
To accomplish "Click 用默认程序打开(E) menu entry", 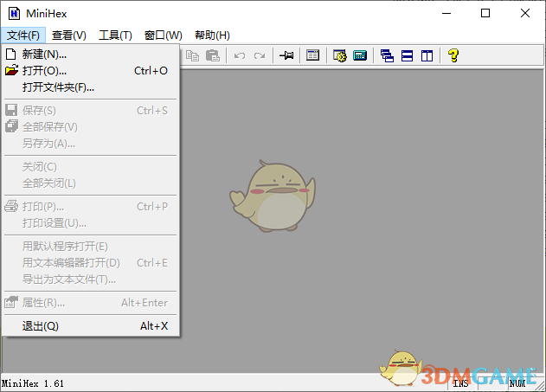I will click(x=91, y=246).
